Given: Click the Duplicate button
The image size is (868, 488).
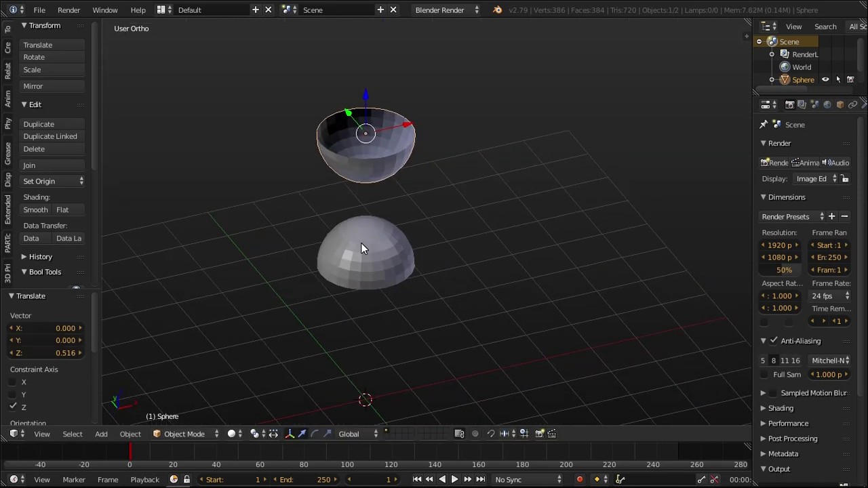Looking at the screenshot, I should [53, 124].
